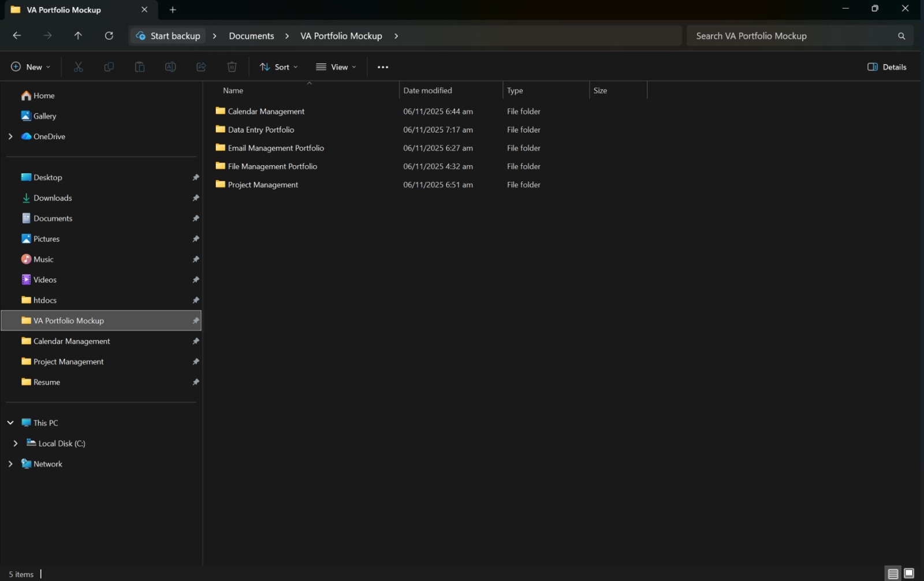Toggle the Details pane

[x=887, y=67]
